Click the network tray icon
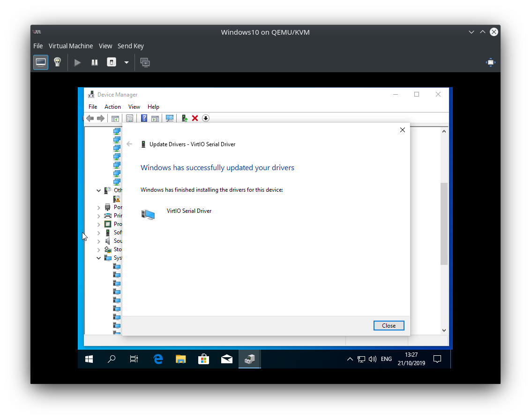 [361, 359]
